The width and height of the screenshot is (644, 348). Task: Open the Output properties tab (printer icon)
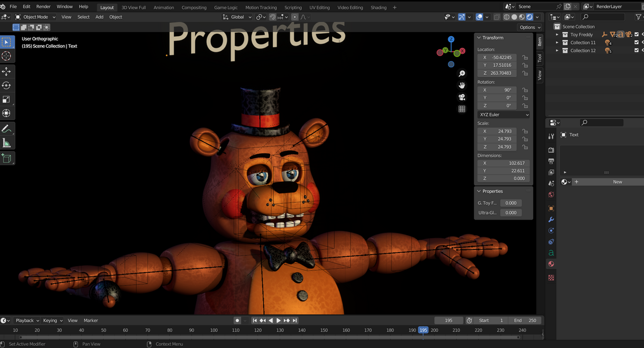[551, 161]
